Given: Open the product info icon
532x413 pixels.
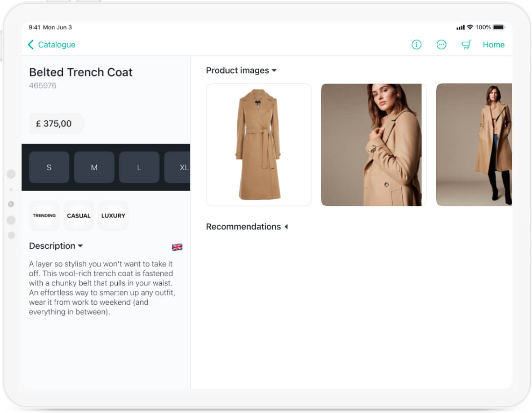Looking at the screenshot, I should tap(417, 44).
